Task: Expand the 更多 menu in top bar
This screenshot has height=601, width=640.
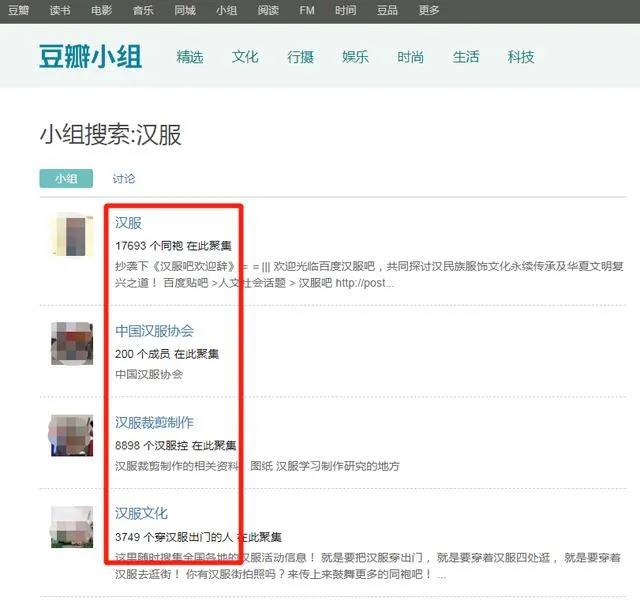Action: click(x=429, y=10)
